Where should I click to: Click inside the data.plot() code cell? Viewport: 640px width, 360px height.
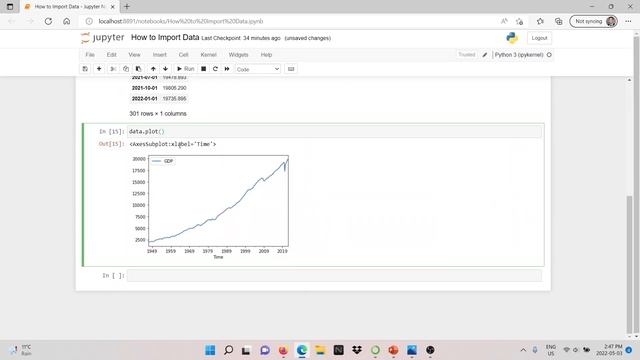point(335,131)
